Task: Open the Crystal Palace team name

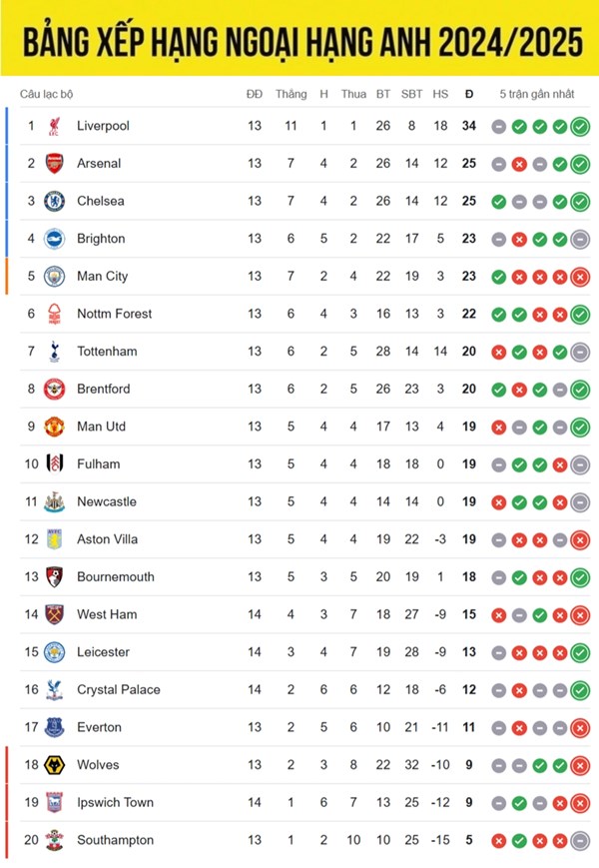Action: coord(119,690)
